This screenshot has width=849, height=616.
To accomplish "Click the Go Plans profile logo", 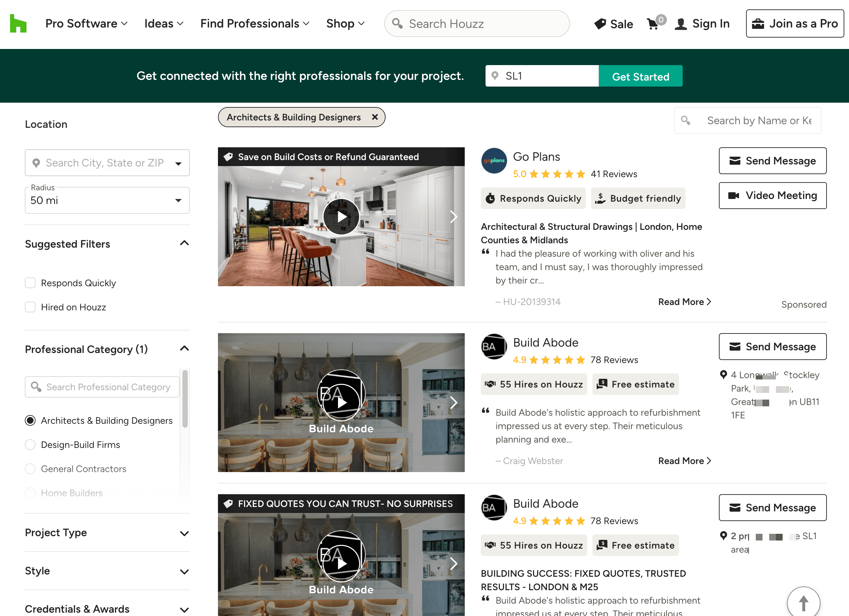I will click(494, 161).
